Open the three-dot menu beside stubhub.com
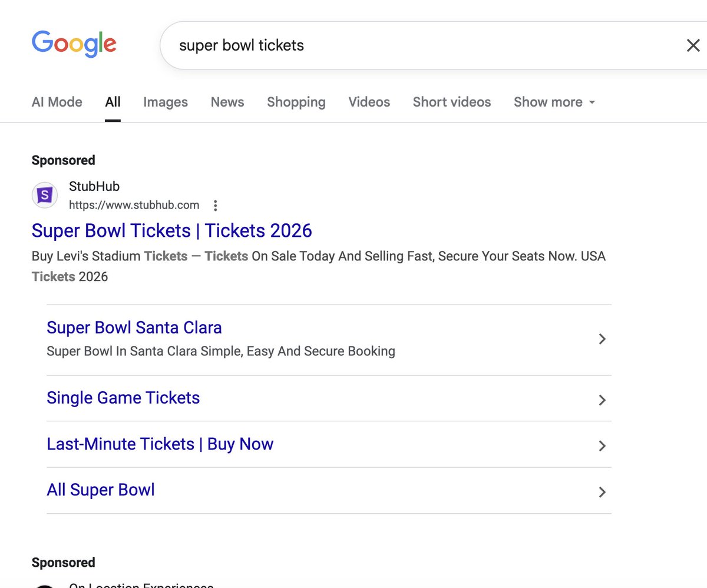The height and width of the screenshot is (588, 707). coord(216,206)
